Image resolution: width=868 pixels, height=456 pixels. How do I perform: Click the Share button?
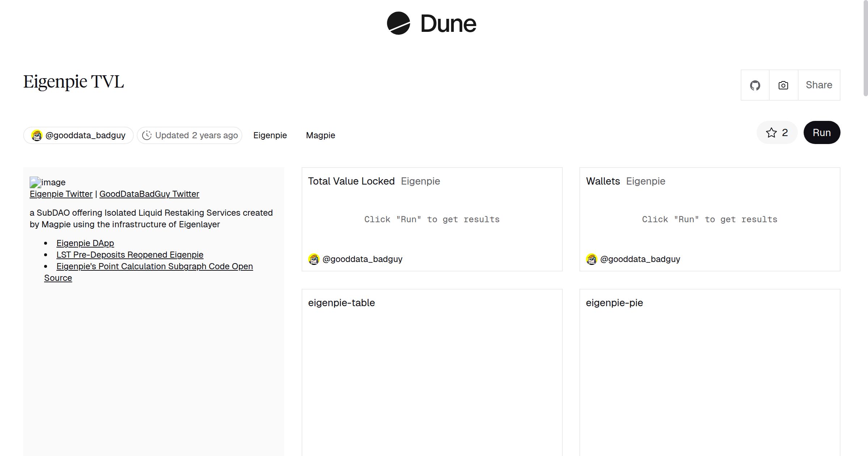tap(819, 85)
